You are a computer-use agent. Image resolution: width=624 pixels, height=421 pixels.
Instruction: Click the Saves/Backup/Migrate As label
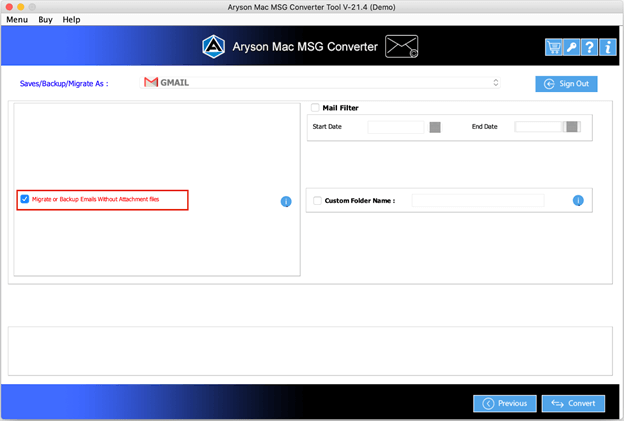(64, 84)
